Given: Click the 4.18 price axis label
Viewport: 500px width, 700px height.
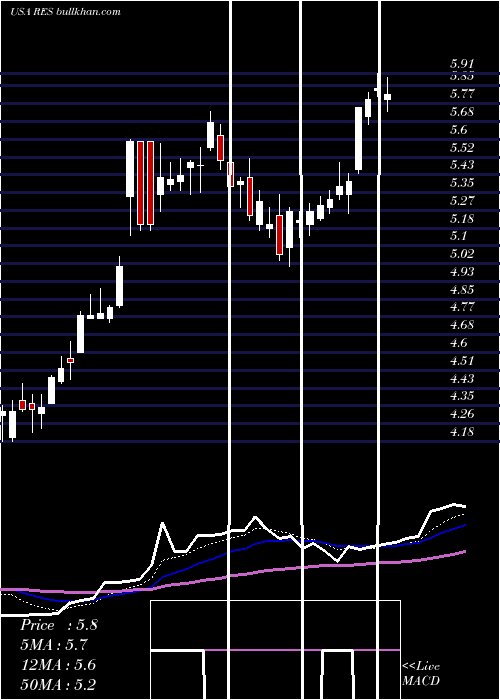Looking at the screenshot, I should pyautogui.click(x=462, y=432).
